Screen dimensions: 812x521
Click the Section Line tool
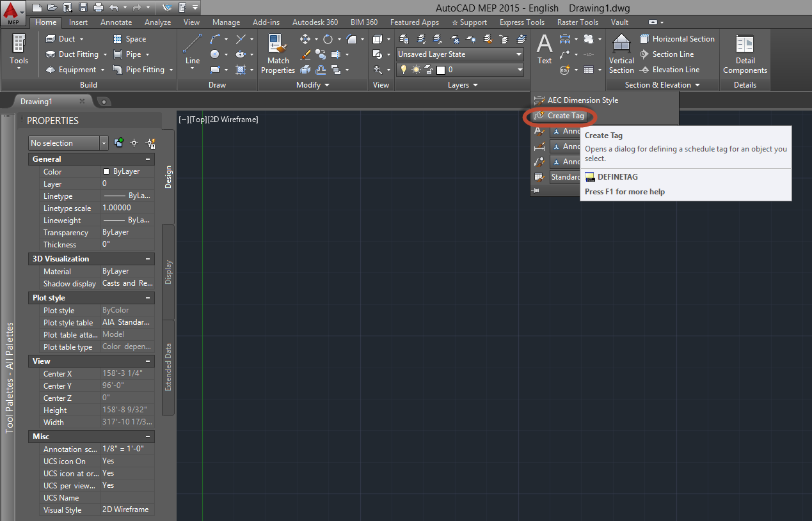[x=672, y=54]
